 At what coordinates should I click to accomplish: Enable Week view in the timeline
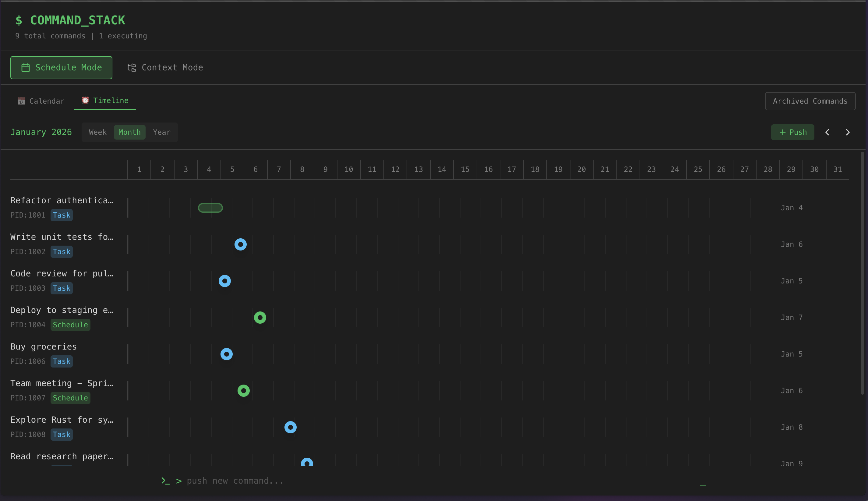(97, 132)
